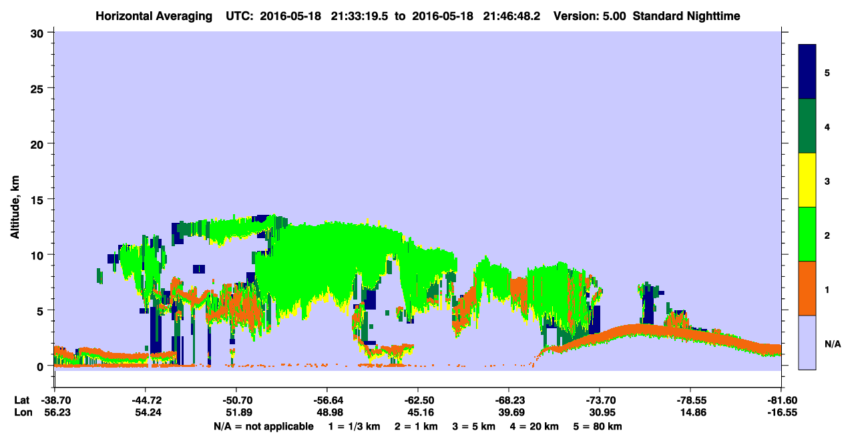This screenshot has height=445, width=868.
Task: Click the latitude value -56.64
Action: click(x=327, y=400)
